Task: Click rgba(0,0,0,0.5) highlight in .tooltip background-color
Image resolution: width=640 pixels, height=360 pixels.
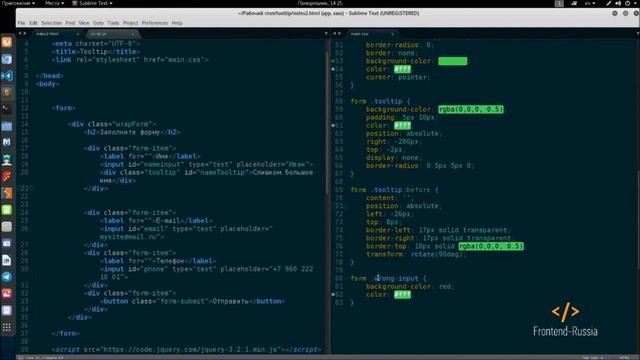Action: (x=471, y=109)
